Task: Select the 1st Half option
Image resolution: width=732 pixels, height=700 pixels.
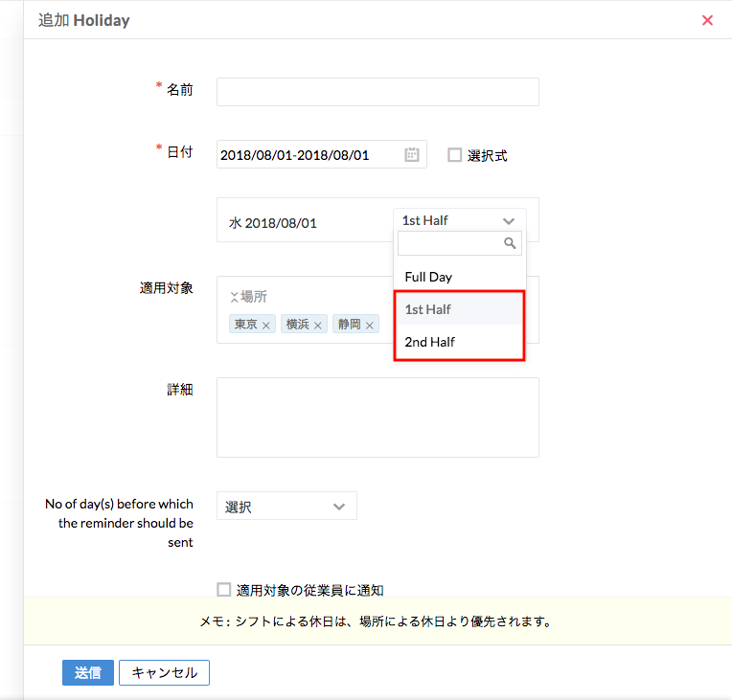Action: [428, 309]
